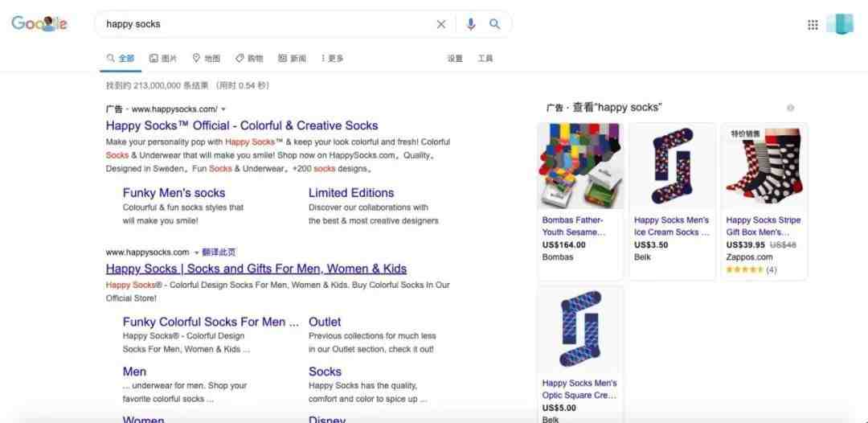Click the Bombas colorful socks thumbnail
Viewport: 868px width, 423px height.
click(x=581, y=166)
